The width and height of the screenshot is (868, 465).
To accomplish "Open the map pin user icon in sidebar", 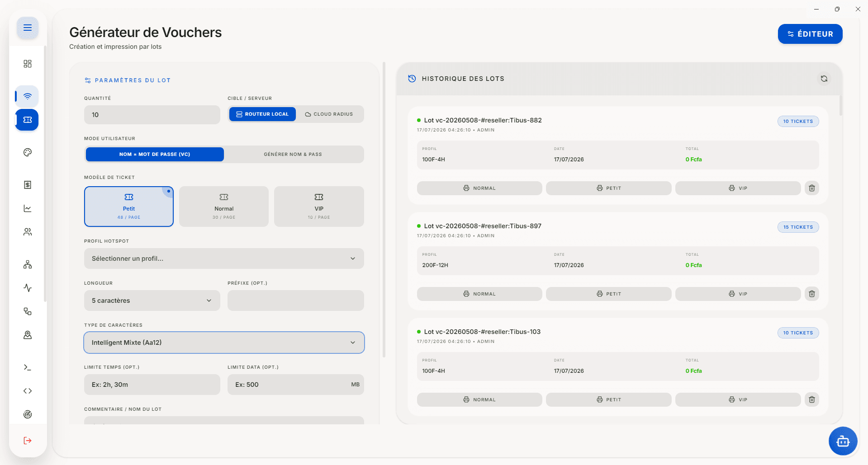I will 28,335.
